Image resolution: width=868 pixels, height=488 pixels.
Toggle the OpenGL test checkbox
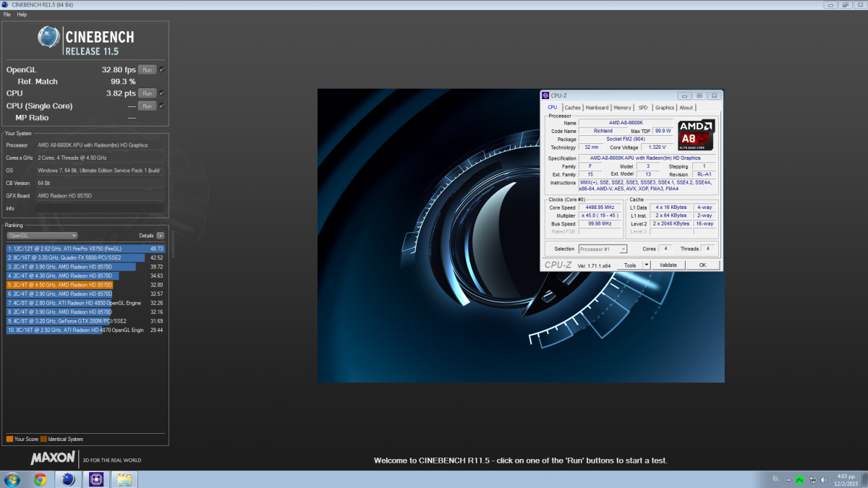click(x=162, y=69)
